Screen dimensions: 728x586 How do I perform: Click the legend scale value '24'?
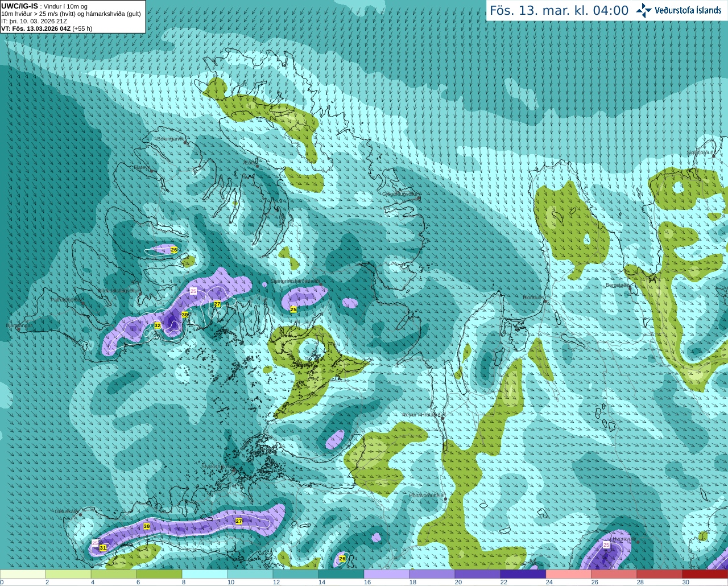click(549, 582)
